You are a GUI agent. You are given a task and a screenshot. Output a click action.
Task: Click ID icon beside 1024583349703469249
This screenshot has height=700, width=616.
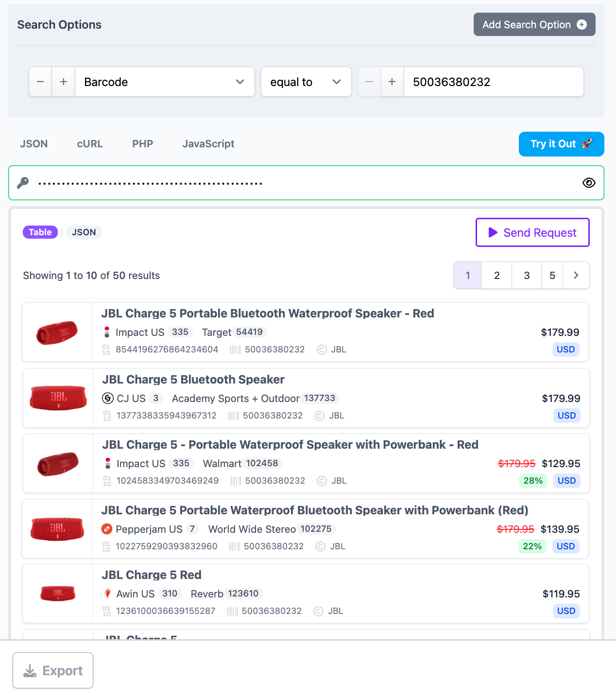tap(107, 481)
